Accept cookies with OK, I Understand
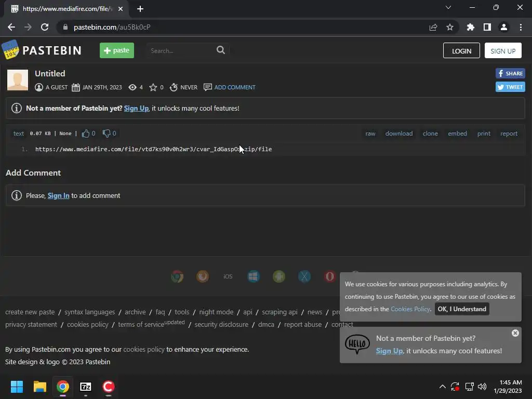532x399 pixels. [x=462, y=309]
